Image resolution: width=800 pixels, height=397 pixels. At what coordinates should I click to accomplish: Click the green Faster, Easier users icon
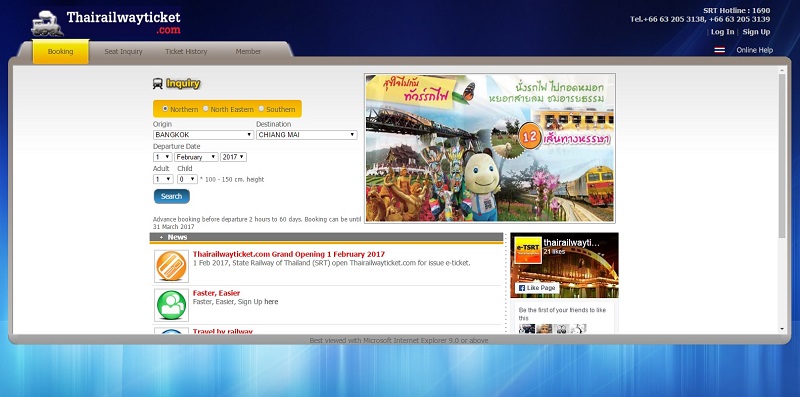(x=171, y=305)
